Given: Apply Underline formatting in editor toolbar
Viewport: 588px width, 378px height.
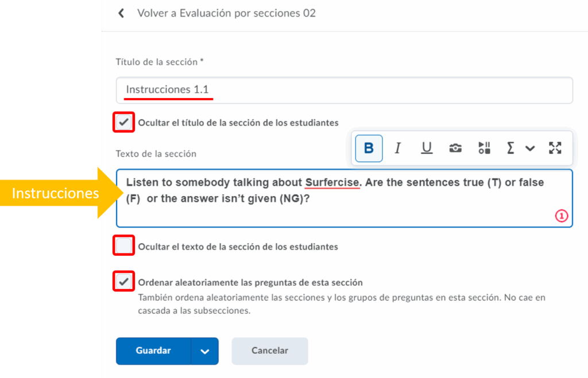Looking at the screenshot, I should (x=427, y=149).
